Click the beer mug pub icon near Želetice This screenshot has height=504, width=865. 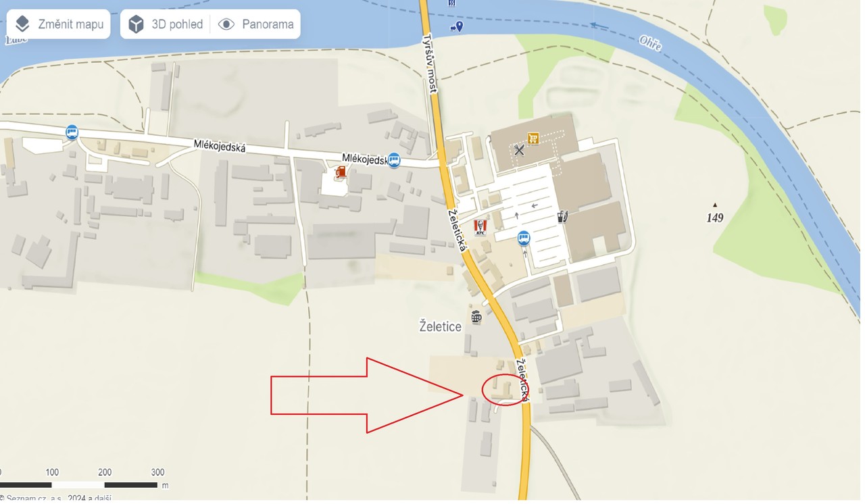(476, 316)
